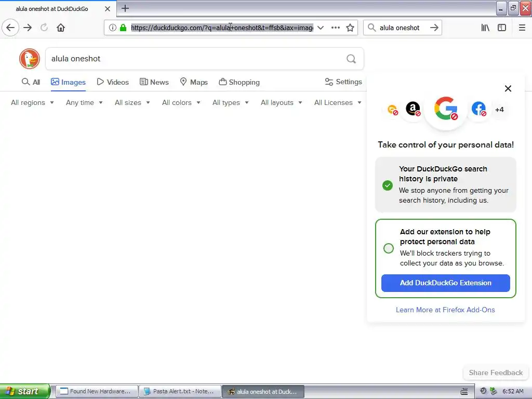
Task: Reload the page with refresh icon
Action: tap(44, 28)
